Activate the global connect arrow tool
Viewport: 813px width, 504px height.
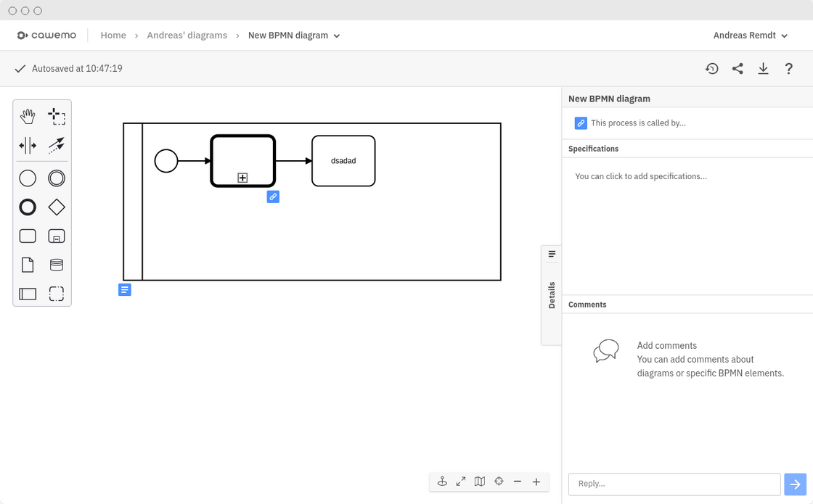56,146
